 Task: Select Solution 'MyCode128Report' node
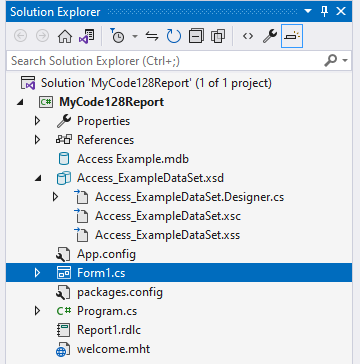click(x=156, y=83)
